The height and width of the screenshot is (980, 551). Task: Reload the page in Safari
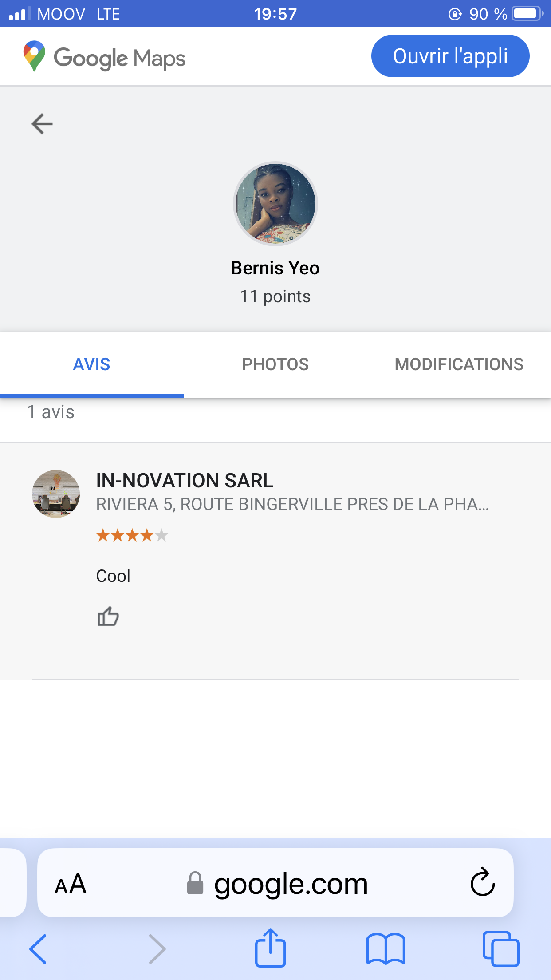click(482, 882)
